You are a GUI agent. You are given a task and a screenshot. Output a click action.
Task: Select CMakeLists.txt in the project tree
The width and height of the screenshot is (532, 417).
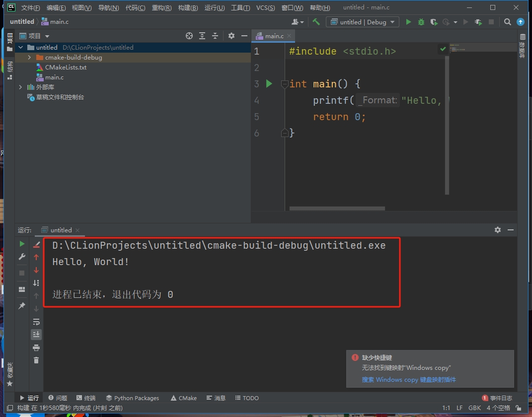pyautogui.click(x=66, y=68)
